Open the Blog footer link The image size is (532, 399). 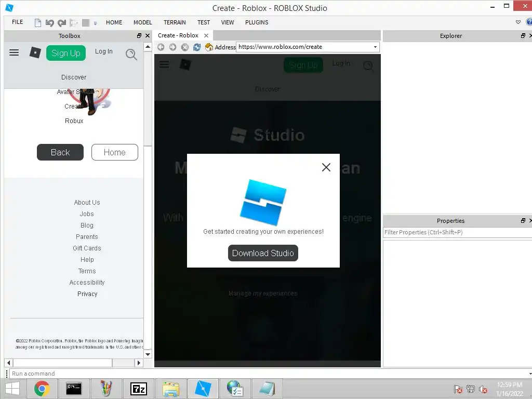87,225
